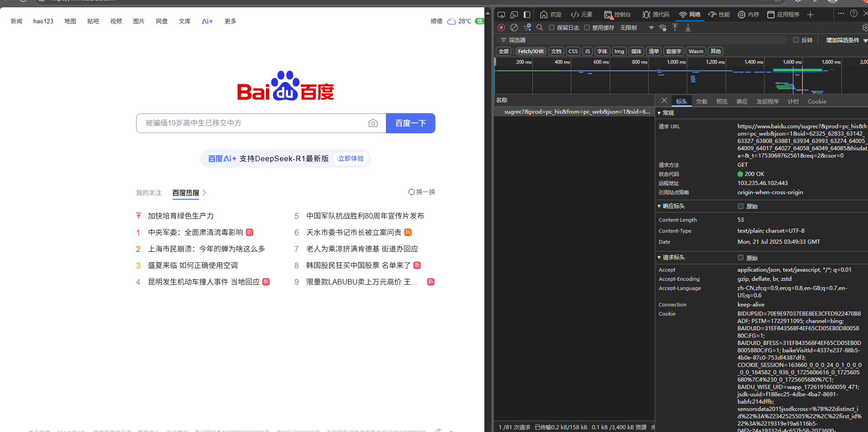The image size is (868, 432).
Task: Select the inspect element picker icon
Action: point(501,15)
